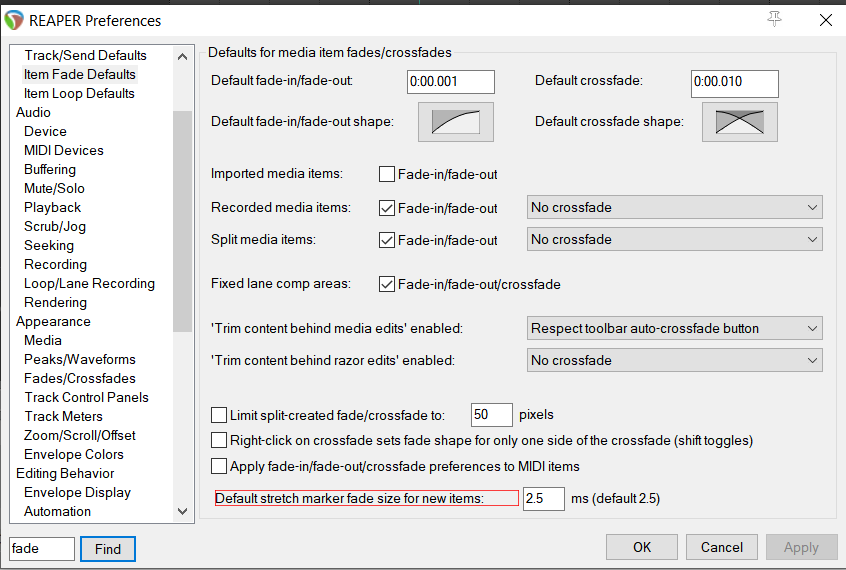
Task: Open Envelope Colors settings
Action: (x=73, y=454)
